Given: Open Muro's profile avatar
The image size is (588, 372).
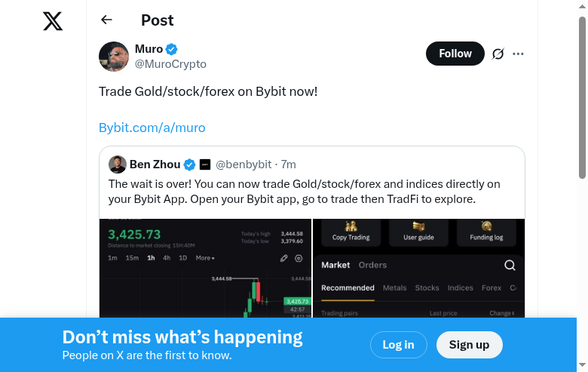Looking at the screenshot, I should pos(114,57).
